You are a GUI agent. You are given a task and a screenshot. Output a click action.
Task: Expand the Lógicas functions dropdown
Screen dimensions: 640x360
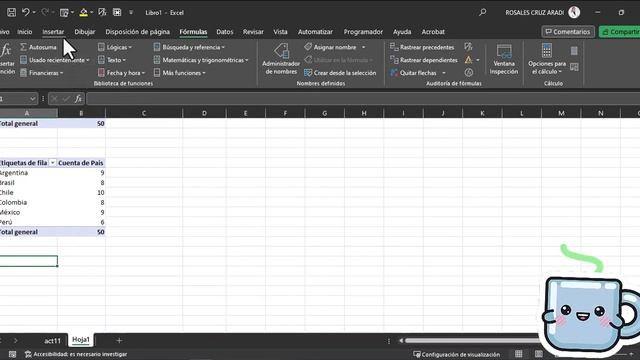point(115,47)
